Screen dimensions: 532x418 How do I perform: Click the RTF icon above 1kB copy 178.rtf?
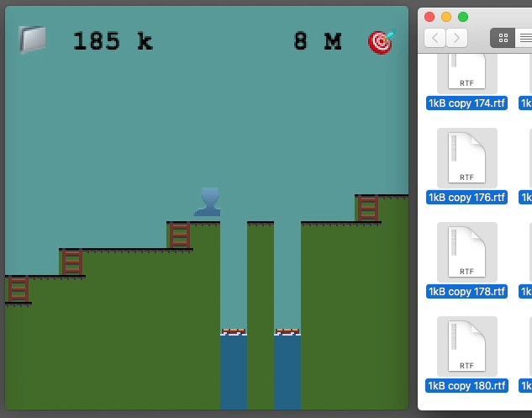click(467, 252)
